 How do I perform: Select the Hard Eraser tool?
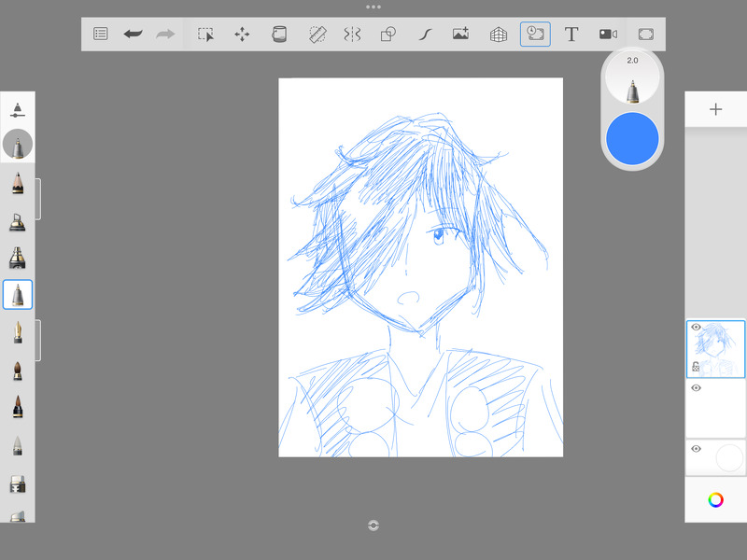[x=18, y=483]
